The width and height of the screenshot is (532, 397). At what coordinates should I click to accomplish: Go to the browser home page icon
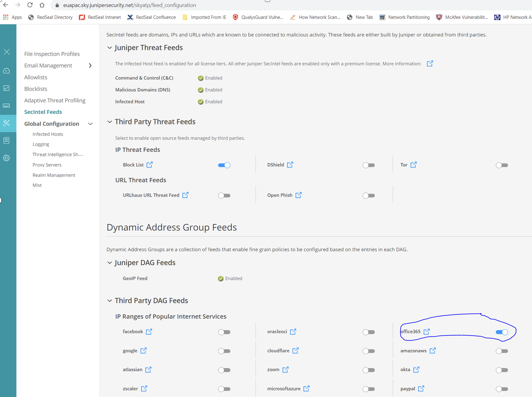point(42,5)
